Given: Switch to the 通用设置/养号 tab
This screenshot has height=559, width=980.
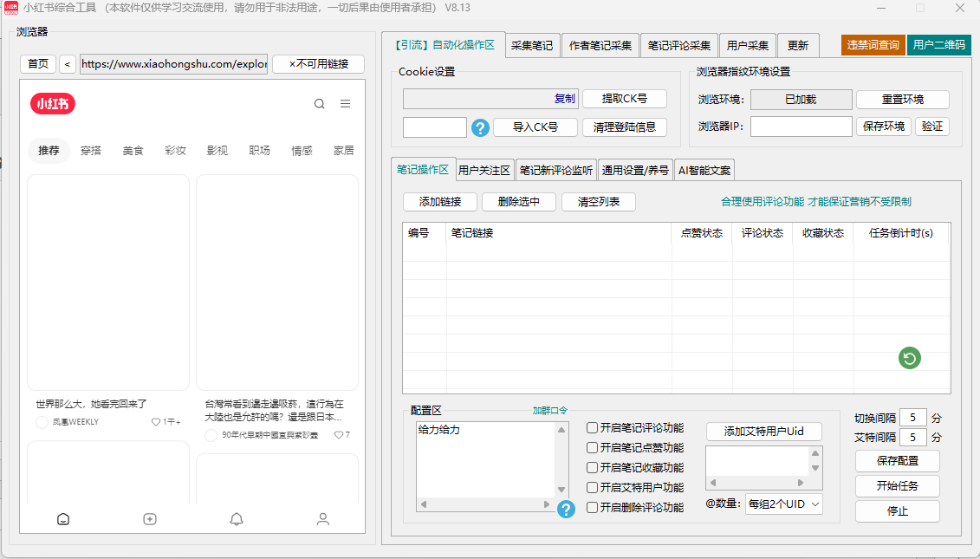Looking at the screenshot, I should (635, 170).
